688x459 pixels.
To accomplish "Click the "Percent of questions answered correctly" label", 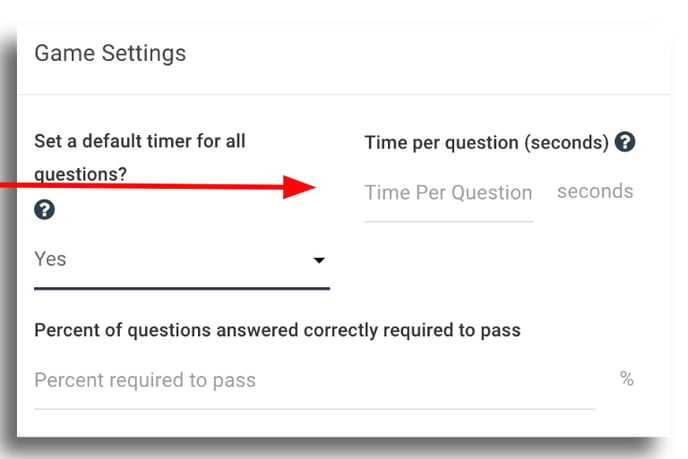I will [x=277, y=329].
